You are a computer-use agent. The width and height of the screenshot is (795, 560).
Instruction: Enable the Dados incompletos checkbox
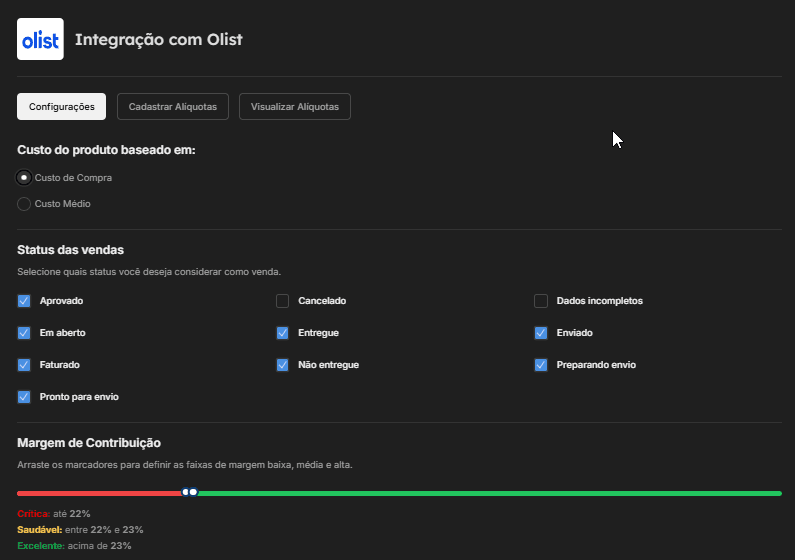[x=541, y=301]
